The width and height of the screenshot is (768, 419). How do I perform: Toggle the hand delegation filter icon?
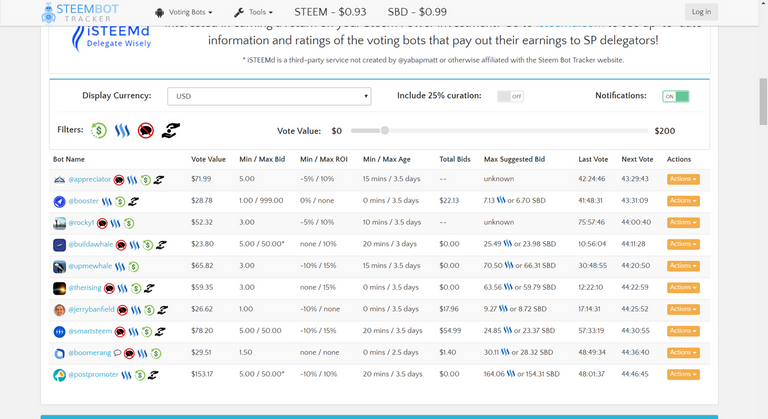[170, 130]
